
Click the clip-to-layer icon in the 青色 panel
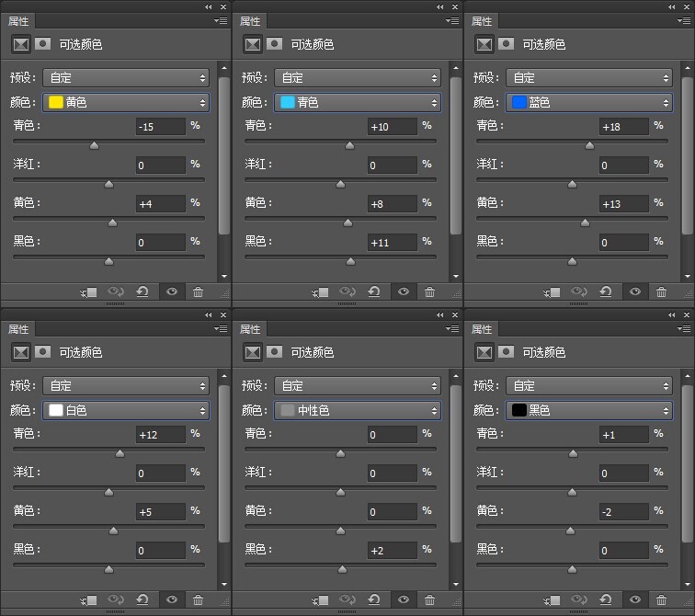click(321, 292)
